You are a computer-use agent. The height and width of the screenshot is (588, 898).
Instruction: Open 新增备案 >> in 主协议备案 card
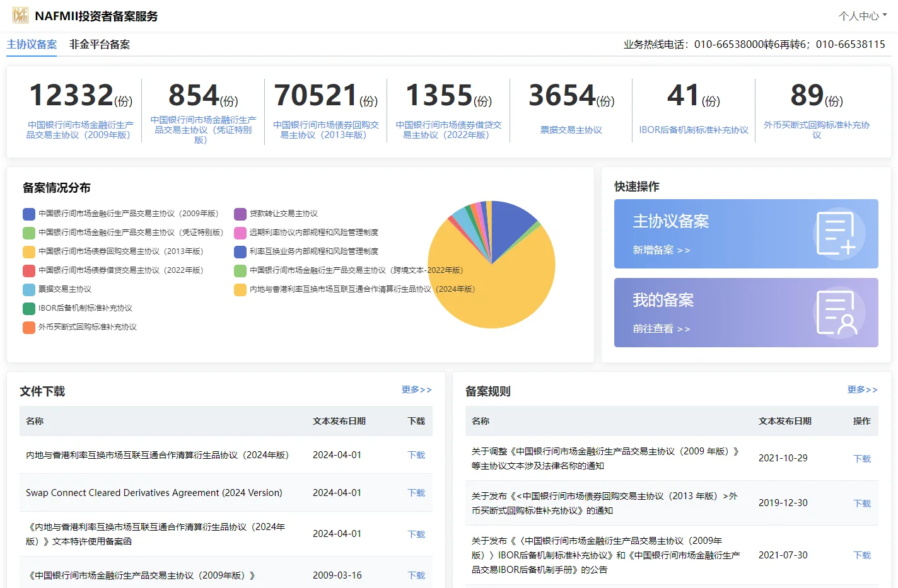pos(662,250)
